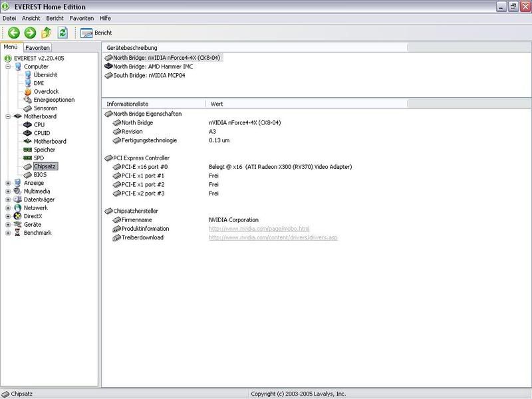532x399 pixels.
Task: Click the Gerätebeschreibung column header
Action: click(x=255, y=48)
